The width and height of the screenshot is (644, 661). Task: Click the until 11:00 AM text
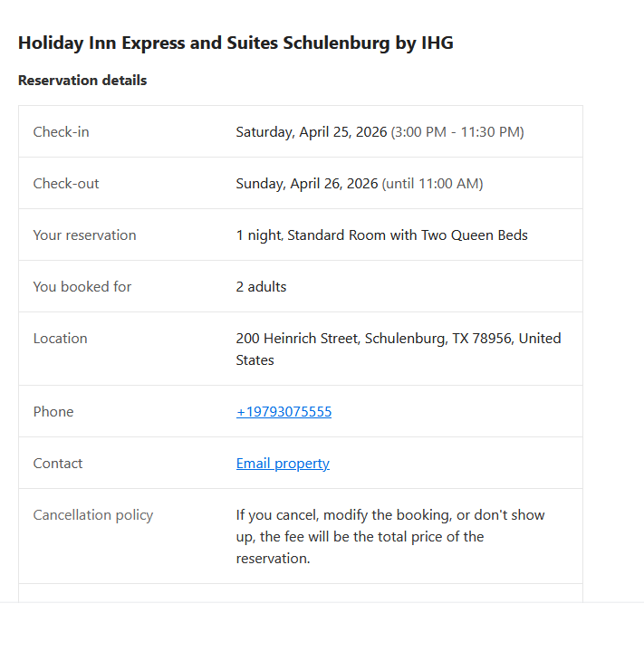click(x=432, y=184)
